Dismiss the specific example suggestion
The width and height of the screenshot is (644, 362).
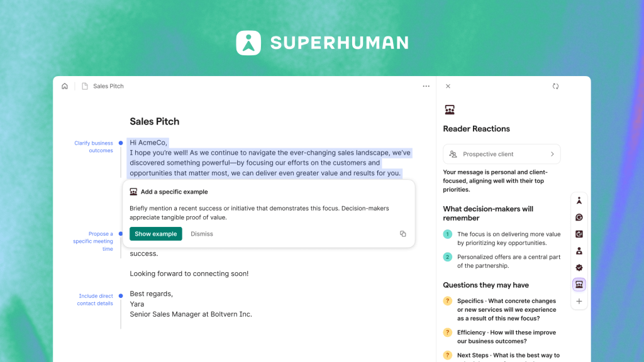point(201,233)
